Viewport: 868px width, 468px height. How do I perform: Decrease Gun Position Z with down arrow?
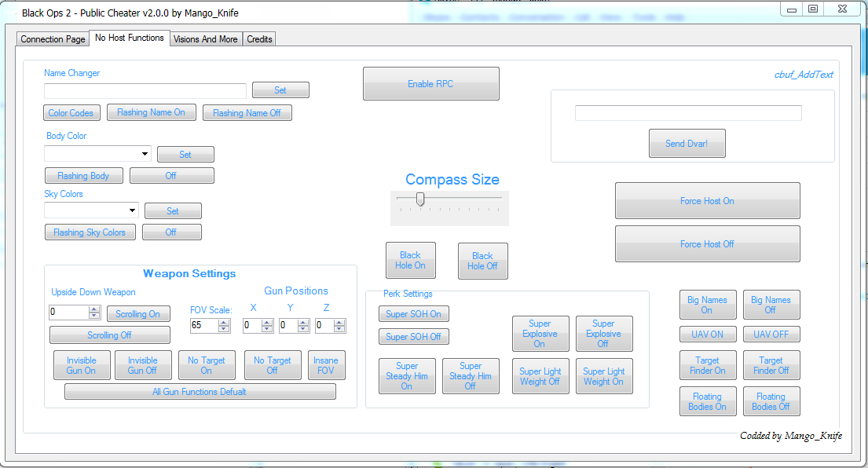click(340, 329)
